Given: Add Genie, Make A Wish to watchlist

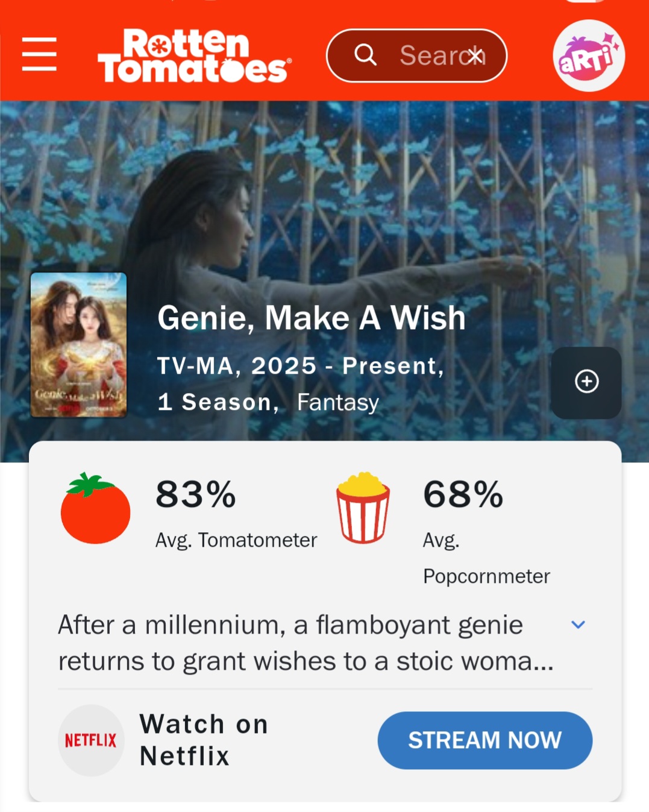Looking at the screenshot, I should click(586, 382).
